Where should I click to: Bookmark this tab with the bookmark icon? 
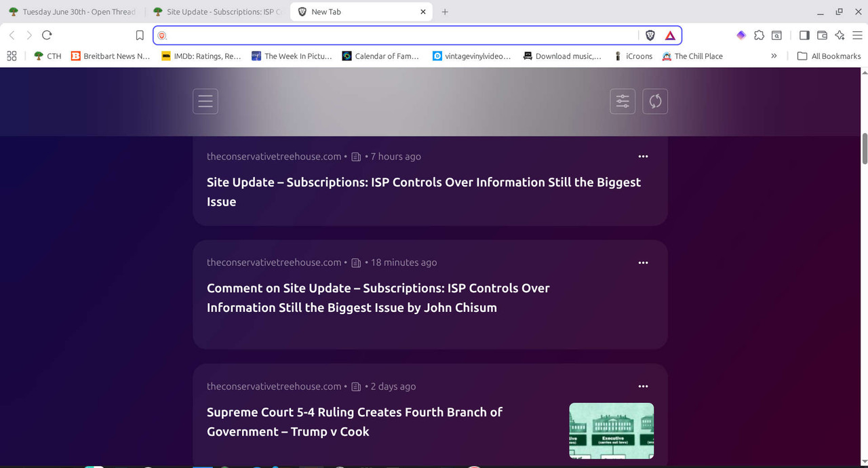(140, 35)
